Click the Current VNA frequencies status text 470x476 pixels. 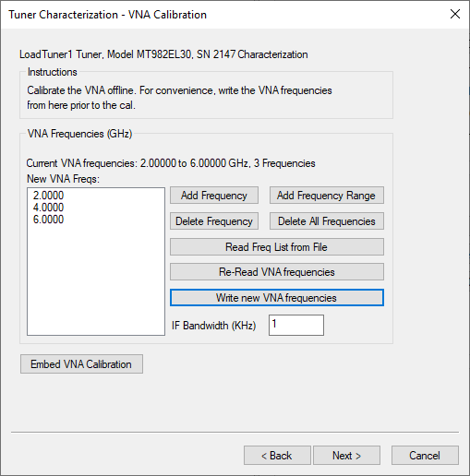click(x=171, y=163)
